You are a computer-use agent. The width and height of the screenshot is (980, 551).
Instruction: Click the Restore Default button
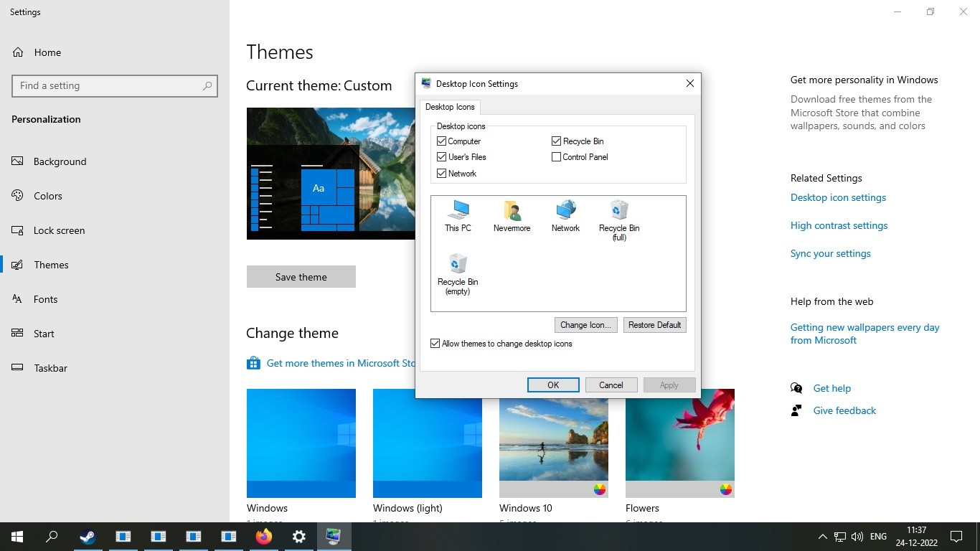[x=654, y=325]
